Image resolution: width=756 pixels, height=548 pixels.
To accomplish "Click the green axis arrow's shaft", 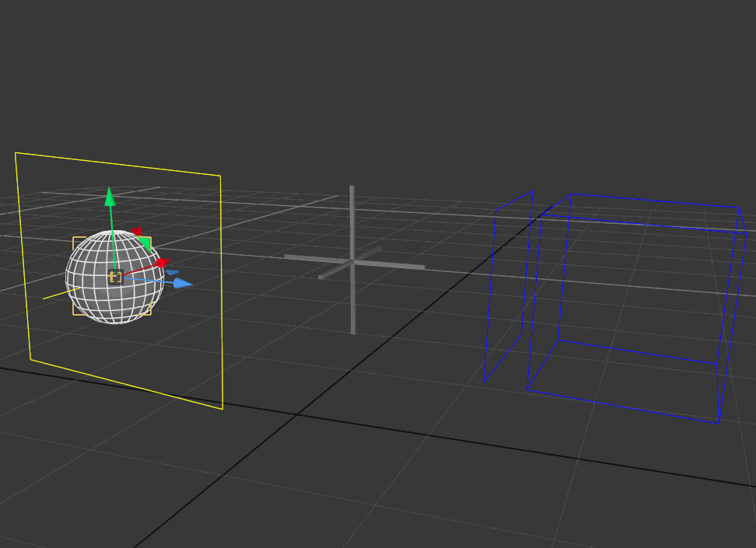I will click(112, 233).
